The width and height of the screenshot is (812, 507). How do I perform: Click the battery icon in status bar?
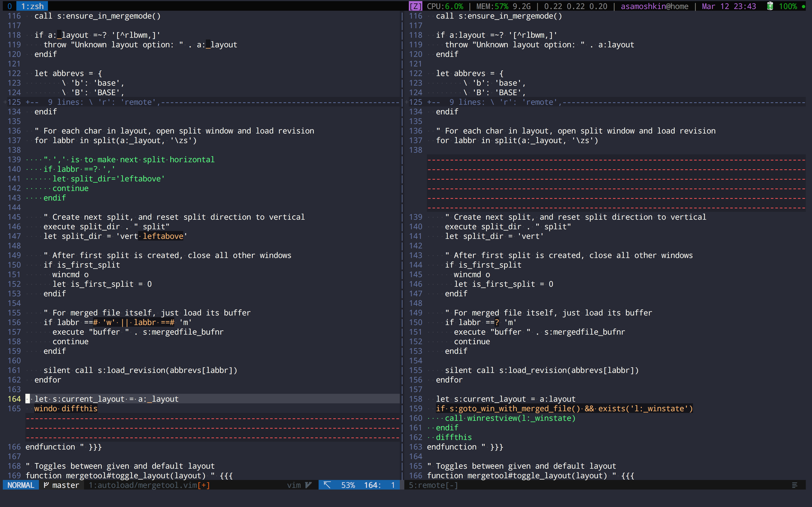point(770,6)
